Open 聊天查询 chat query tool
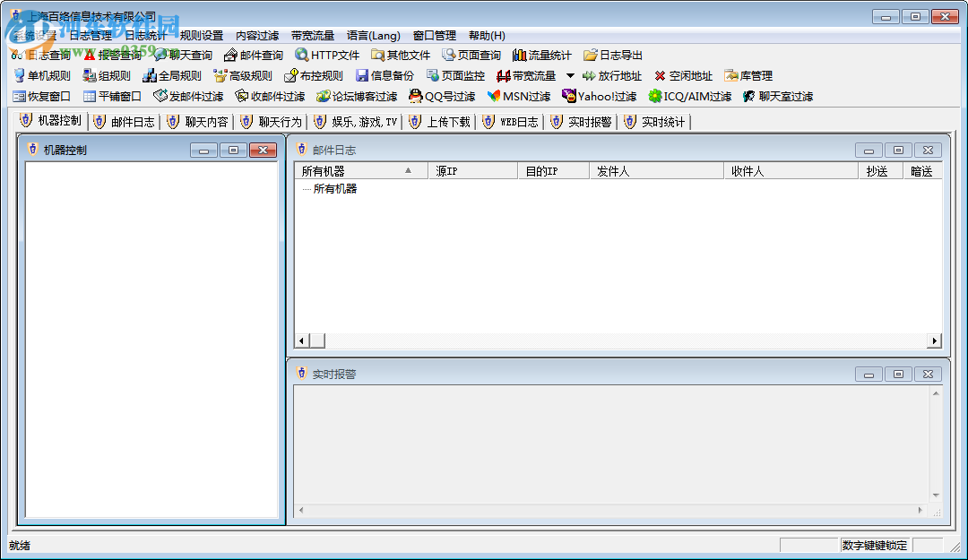The image size is (968, 560). (x=184, y=55)
